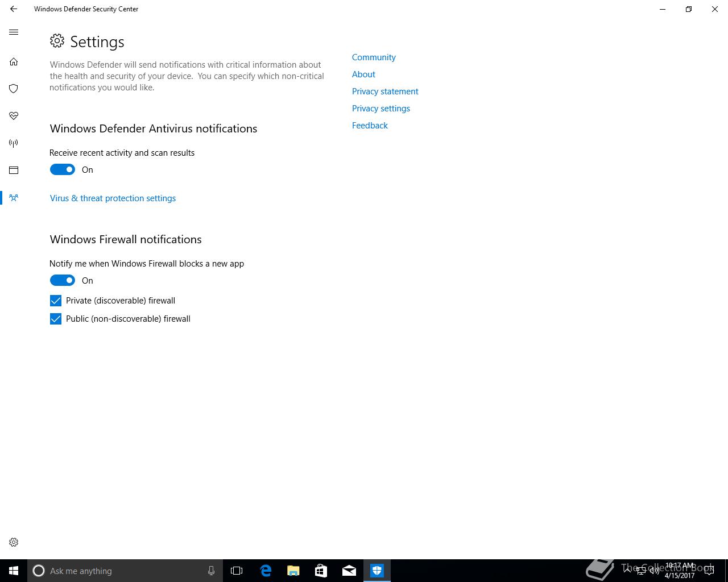Click the Settings gear next to heading

pos(57,41)
